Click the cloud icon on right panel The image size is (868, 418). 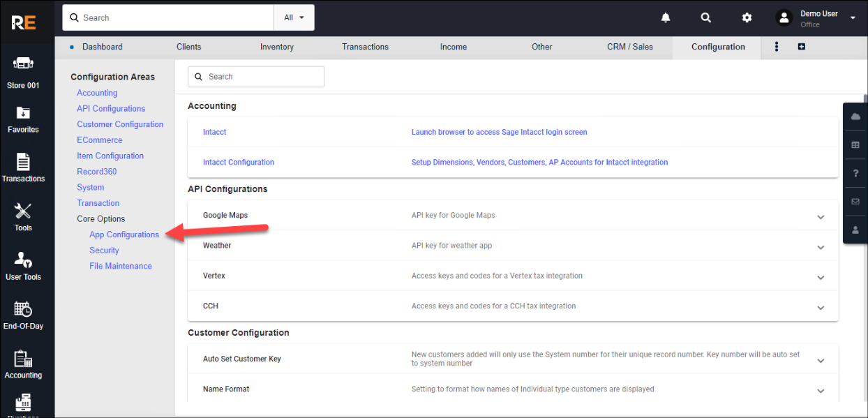point(855,117)
